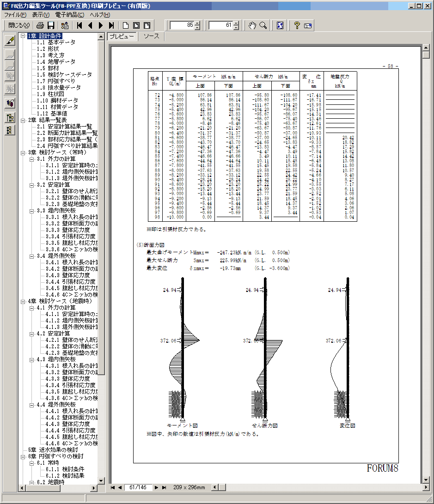Select tree item 6.1.1 検討条件
The width and height of the screenshot is (434, 504).
click(65, 469)
